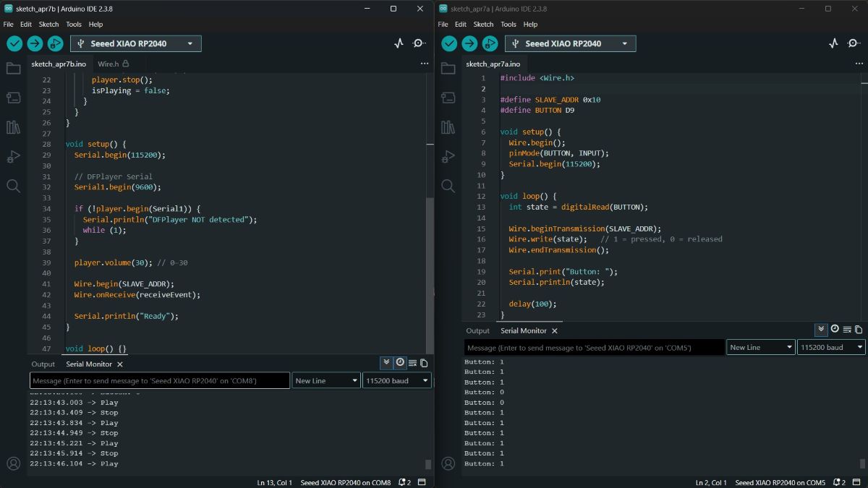Toggle autoscroll in COM8 serial monitor

tap(387, 363)
